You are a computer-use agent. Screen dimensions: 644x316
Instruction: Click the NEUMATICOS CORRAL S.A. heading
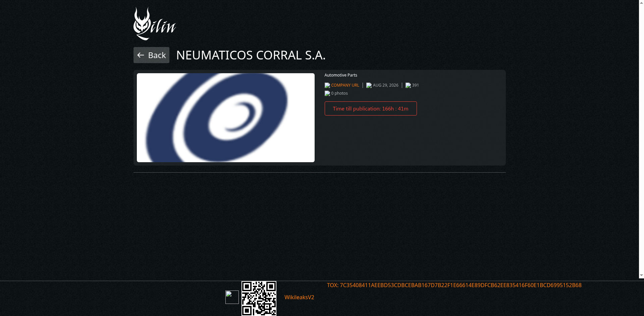point(251,55)
